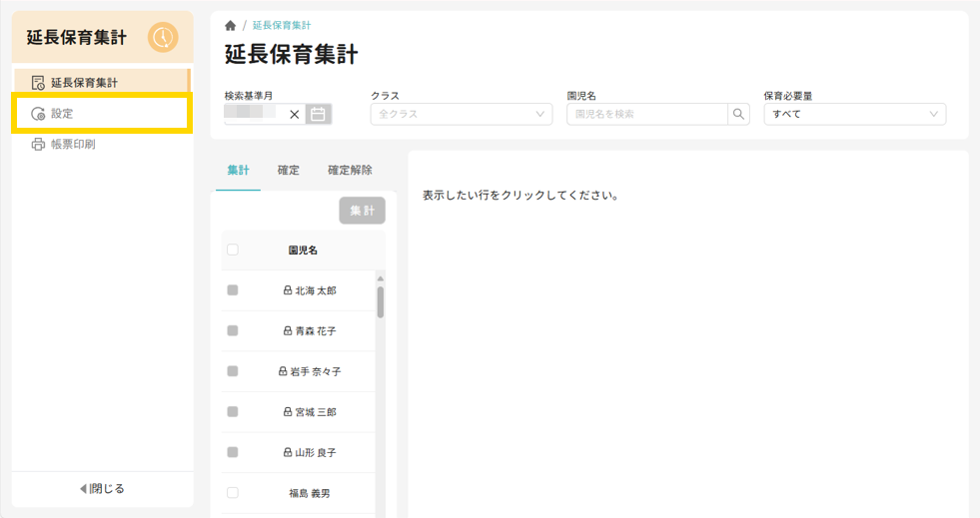Click the magnifier search icon for 園児名
This screenshot has height=518, width=980.
coord(739,114)
